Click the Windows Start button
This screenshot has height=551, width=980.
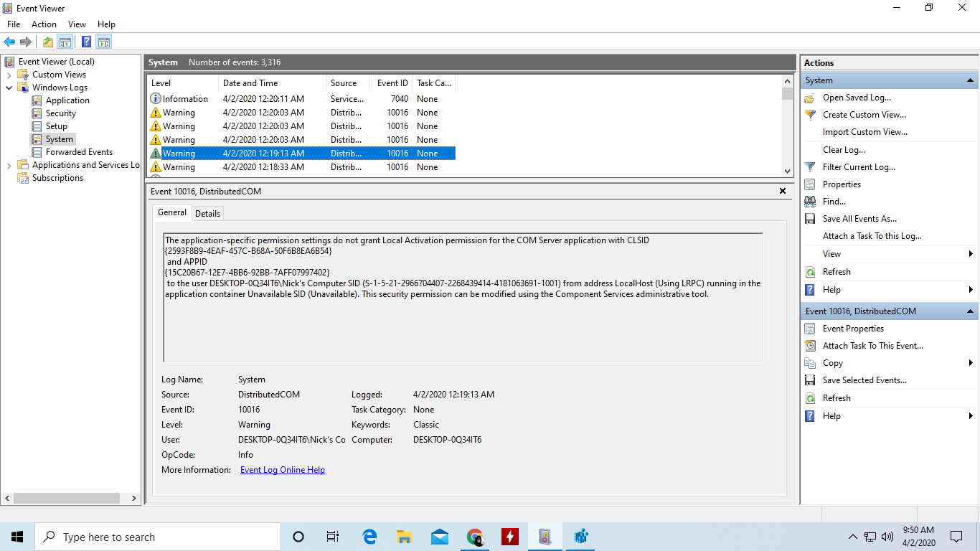[x=17, y=537]
